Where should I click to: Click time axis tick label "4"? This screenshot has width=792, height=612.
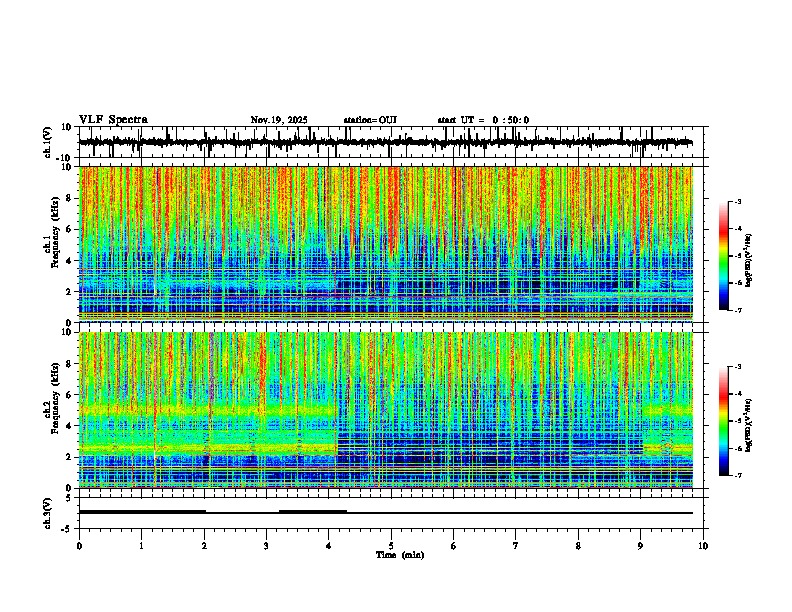pyautogui.click(x=329, y=546)
